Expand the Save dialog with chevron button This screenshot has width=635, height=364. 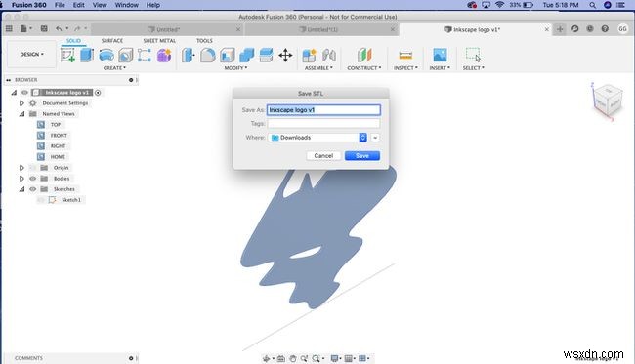[375, 138]
